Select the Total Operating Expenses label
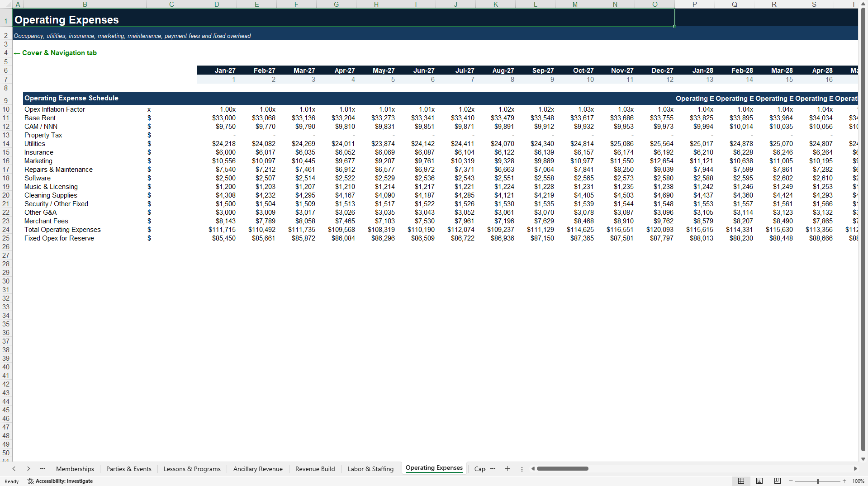Image resolution: width=868 pixels, height=486 pixels. point(62,230)
